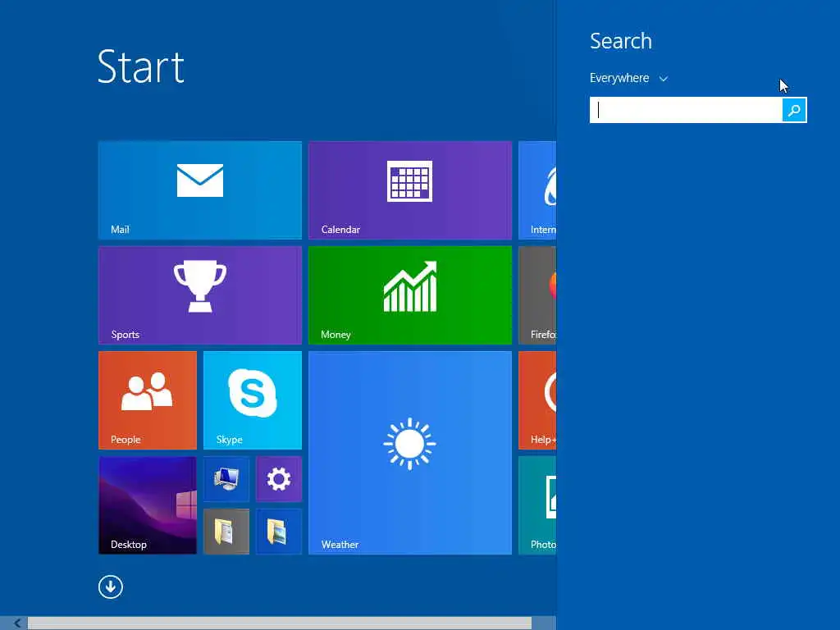This screenshot has width=840, height=630.
Task: Launch the Skype tile
Action: [253, 400]
